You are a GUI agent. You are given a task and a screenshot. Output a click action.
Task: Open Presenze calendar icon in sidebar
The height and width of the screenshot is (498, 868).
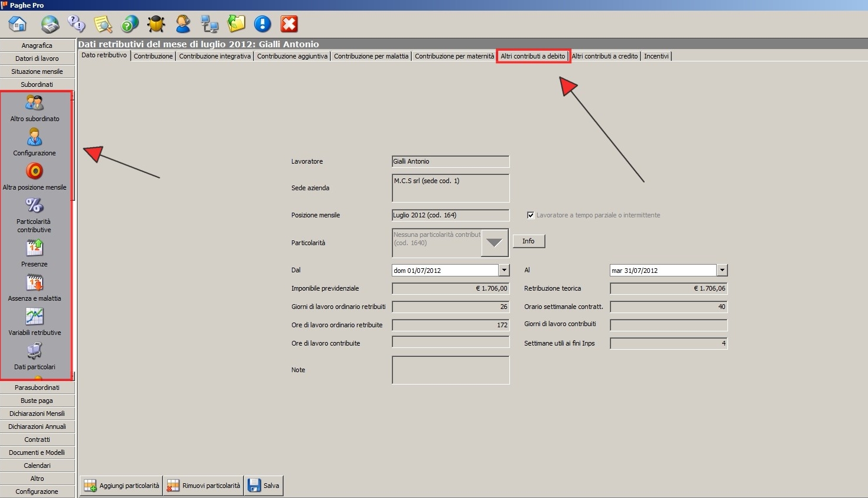coord(34,249)
